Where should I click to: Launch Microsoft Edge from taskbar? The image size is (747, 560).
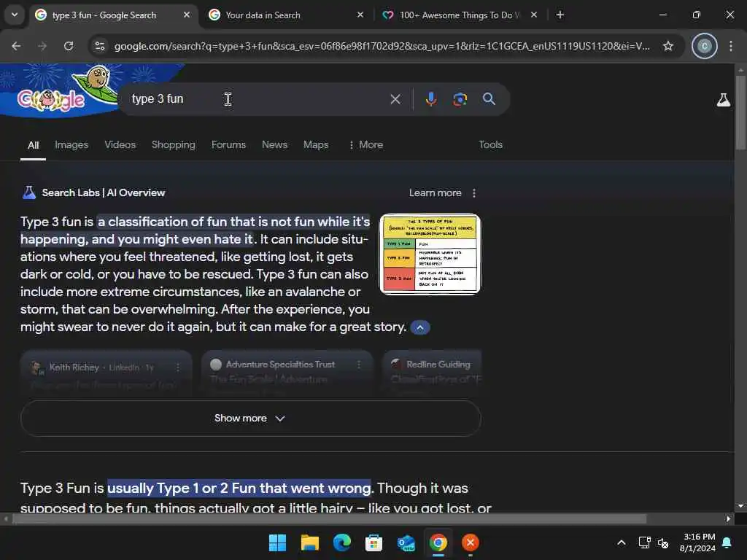pos(341,542)
